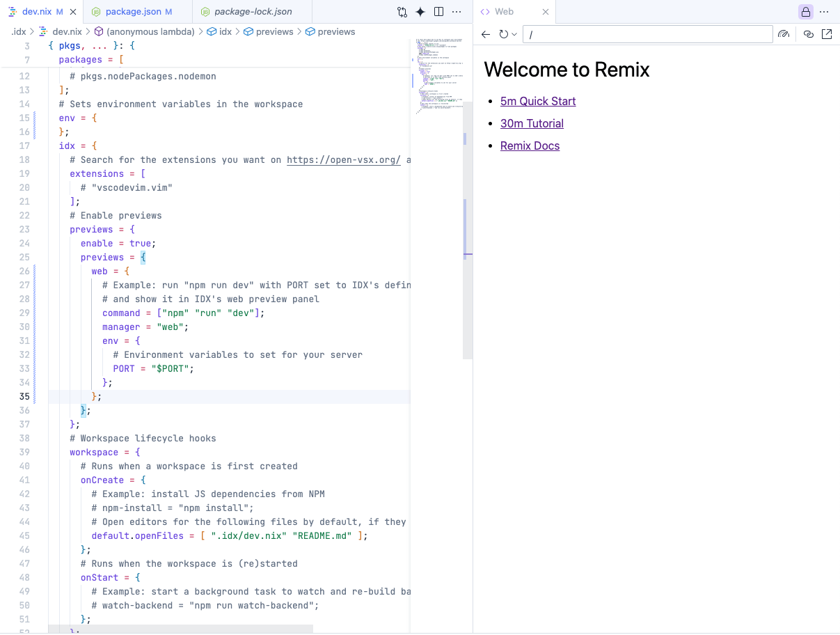Click line number 17 in the gutter
Screen dimensions: 840x635
(24, 146)
